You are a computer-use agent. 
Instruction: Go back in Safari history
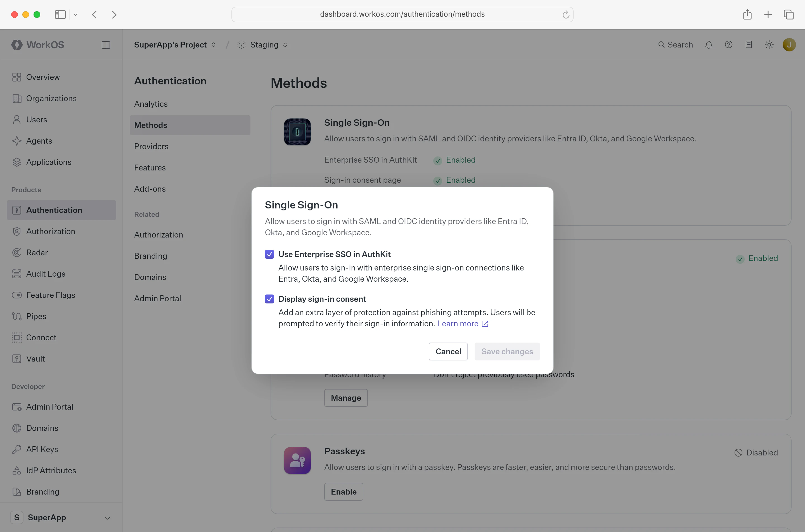click(95, 15)
